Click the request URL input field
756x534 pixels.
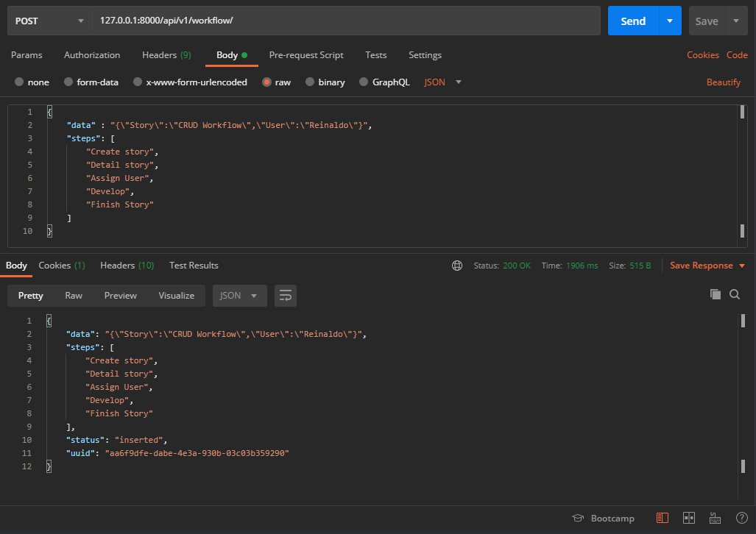346,21
